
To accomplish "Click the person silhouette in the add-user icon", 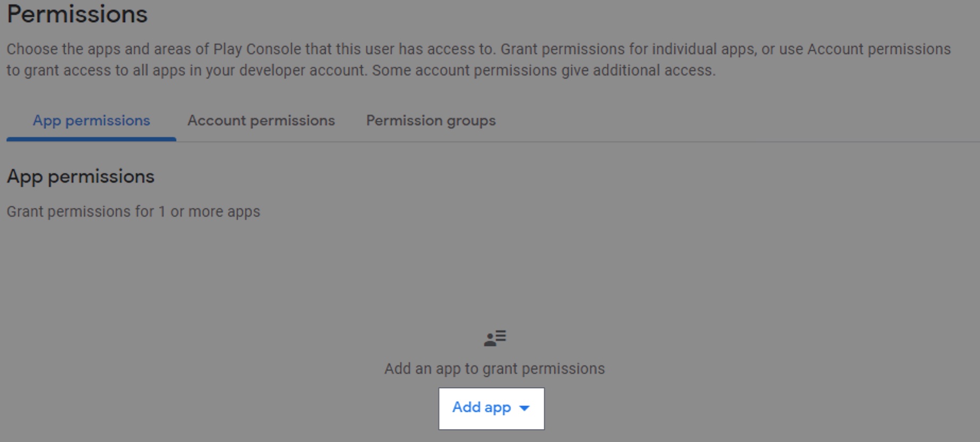I will coord(488,338).
